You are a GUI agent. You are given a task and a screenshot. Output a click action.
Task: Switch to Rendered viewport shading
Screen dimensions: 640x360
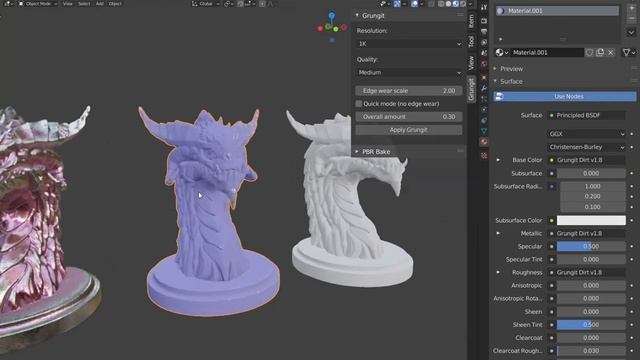tap(463, 4)
